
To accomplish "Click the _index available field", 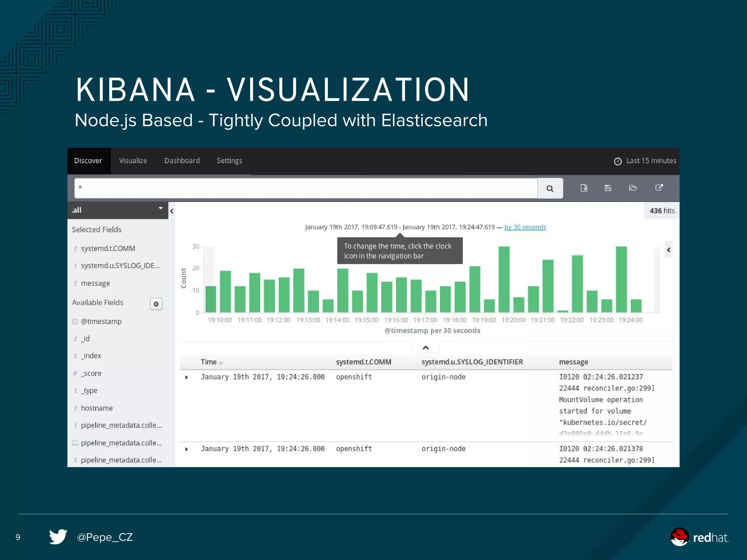I will coord(91,355).
